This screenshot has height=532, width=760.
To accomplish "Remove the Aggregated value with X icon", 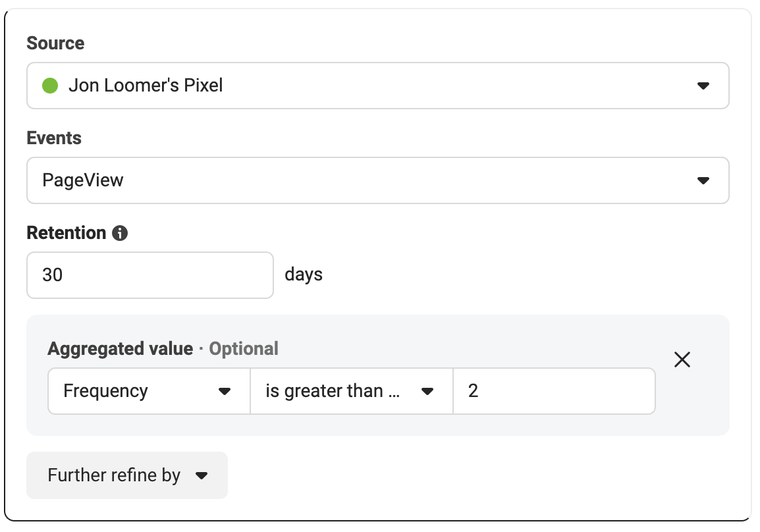I will 682,359.
